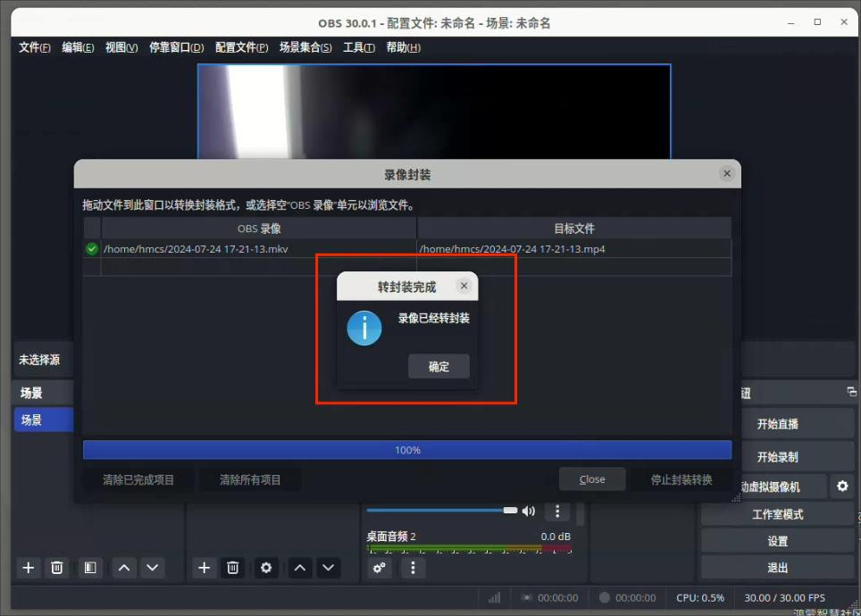Move source up with arrow
Image resolution: width=861 pixels, height=616 pixels.
[x=300, y=568]
